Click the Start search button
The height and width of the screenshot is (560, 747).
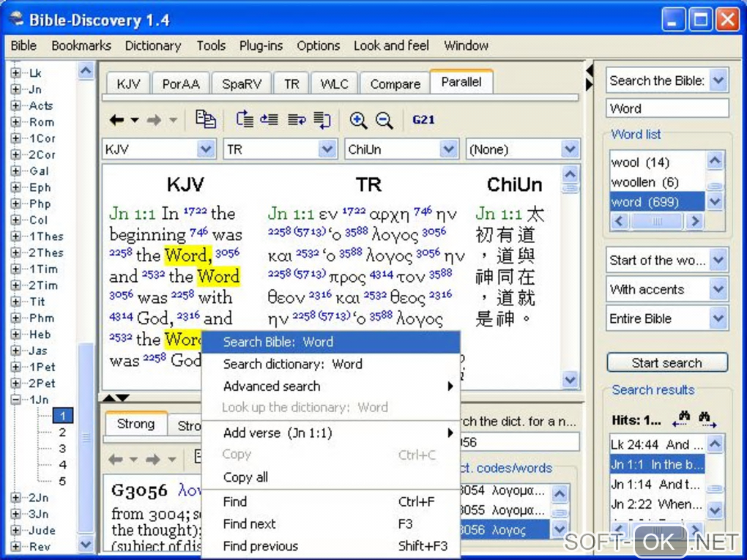(667, 363)
